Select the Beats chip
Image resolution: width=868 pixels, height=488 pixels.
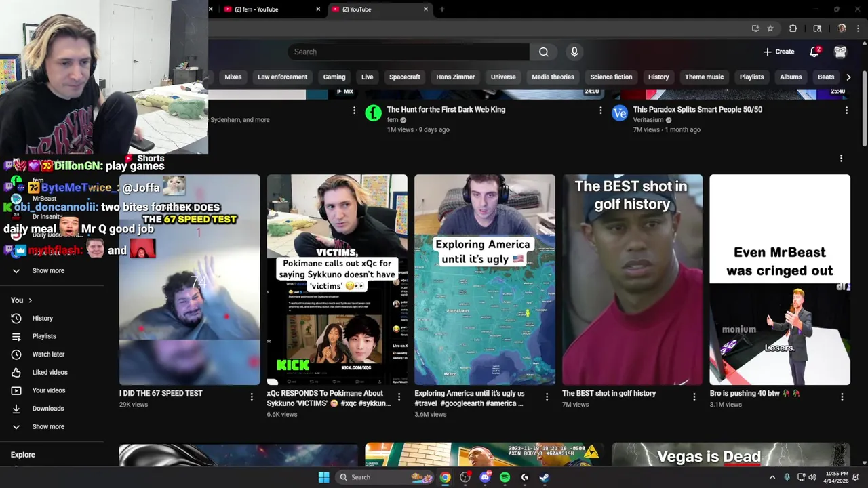coord(826,77)
